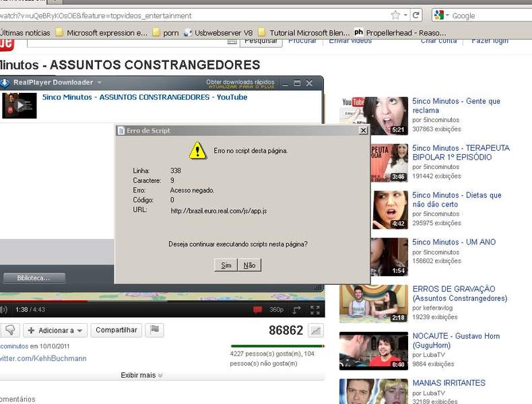The height and width of the screenshot is (404, 532).
Task: Open the twitter.com/KehhBuchmann link
Action: point(43,358)
